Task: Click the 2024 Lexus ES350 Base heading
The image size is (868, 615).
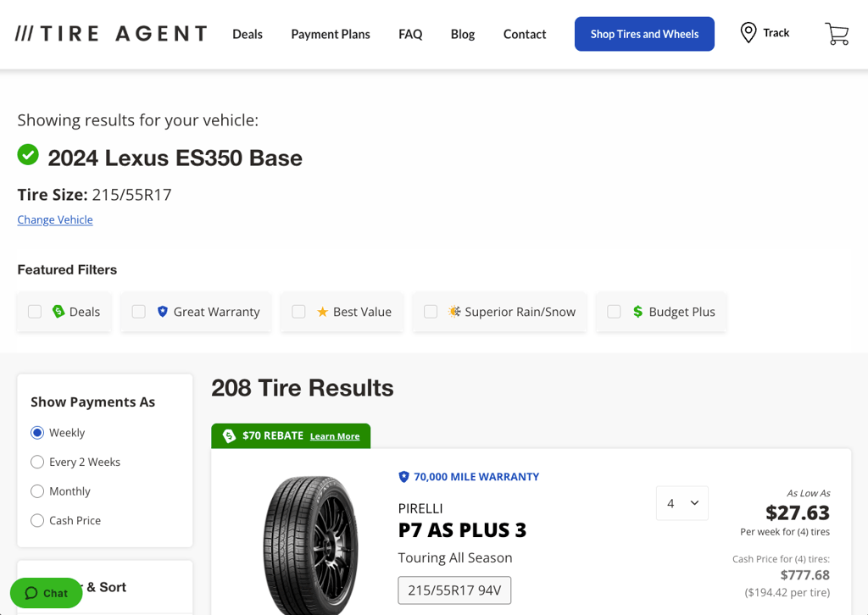Action: (175, 158)
